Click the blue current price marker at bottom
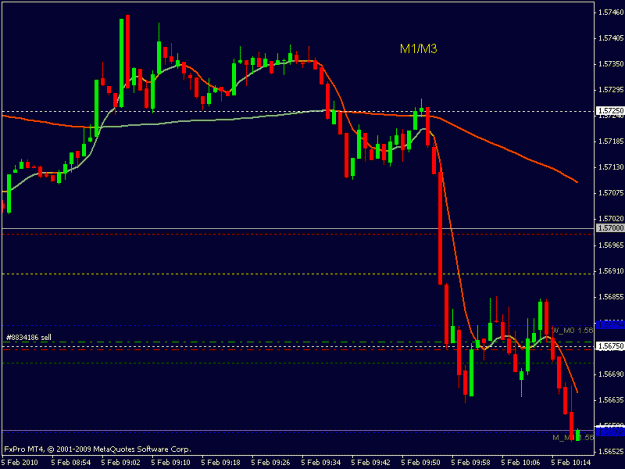The image size is (625, 469). coord(610,432)
